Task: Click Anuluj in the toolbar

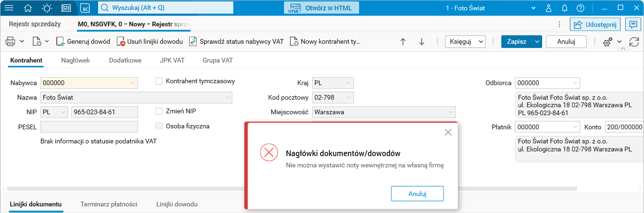Action: click(566, 41)
